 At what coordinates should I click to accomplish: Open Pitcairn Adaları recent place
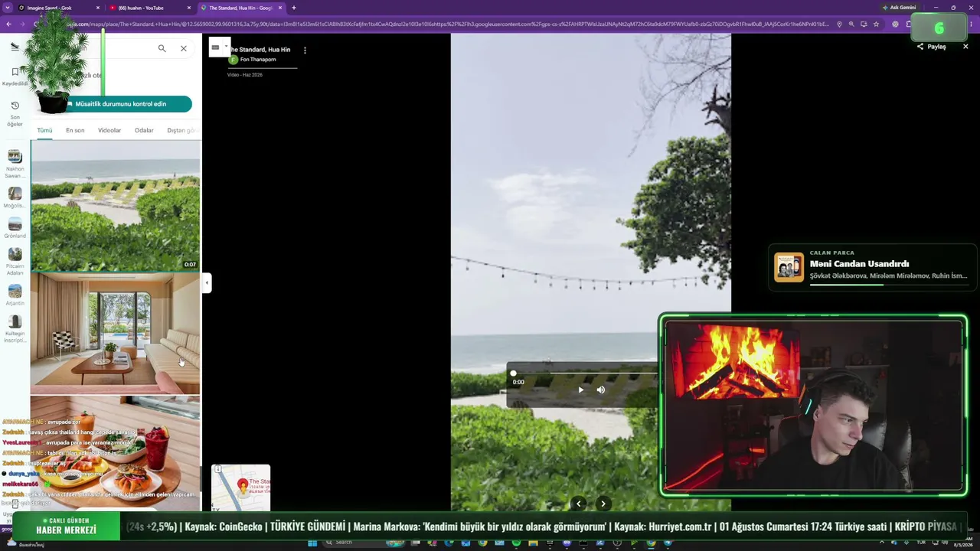tap(15, 262)
